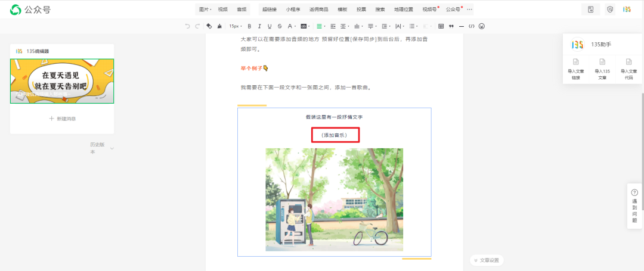Image resolution: width=644 pixels, height=271 pixels.
Task: Expand the 历史版本 history versions list
Action: click(101, 148)
